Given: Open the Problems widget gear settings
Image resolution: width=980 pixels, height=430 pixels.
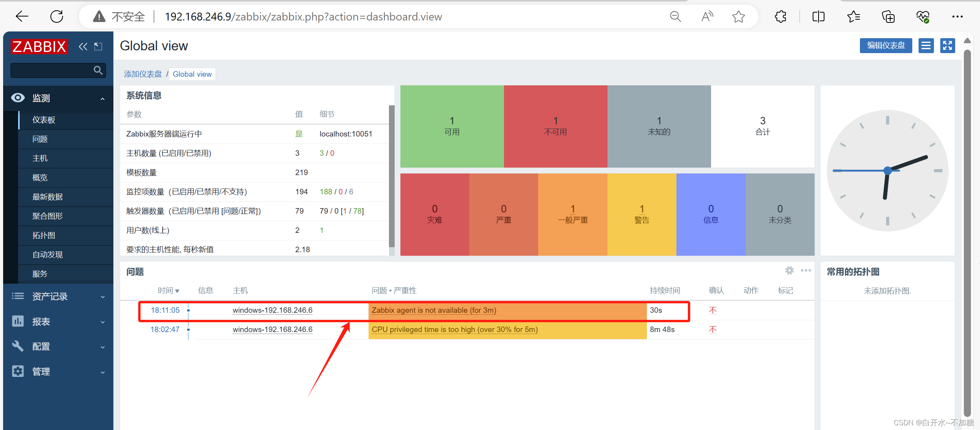Looking at the screenshot, I should tap(789, 270).
